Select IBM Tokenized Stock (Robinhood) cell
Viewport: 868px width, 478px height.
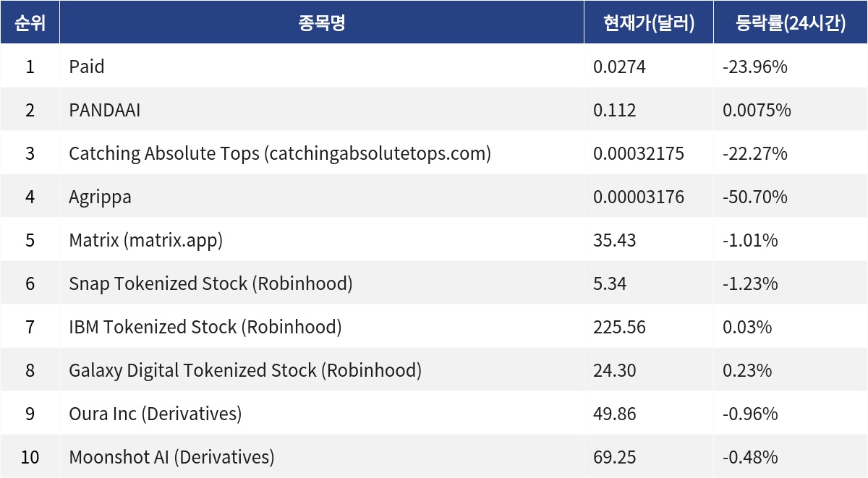pyautogui.click(x=322, y=327)
